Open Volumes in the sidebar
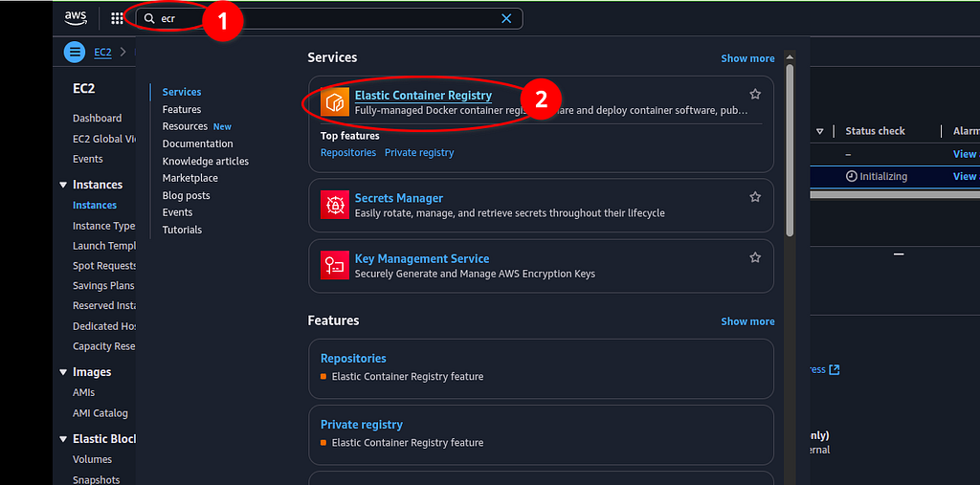 click(92, 459)
